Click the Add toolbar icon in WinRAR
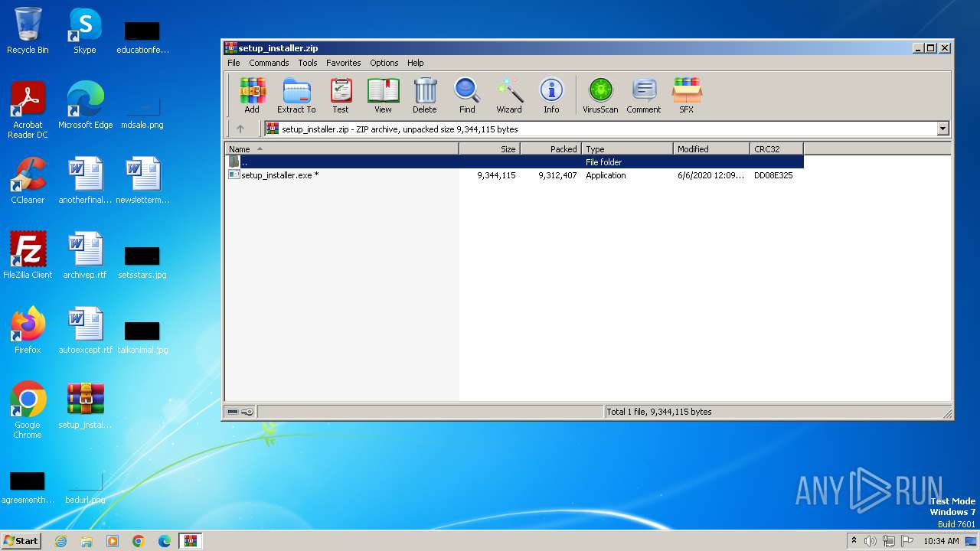Viewport: 980px width, 551px height. point(252,96)
